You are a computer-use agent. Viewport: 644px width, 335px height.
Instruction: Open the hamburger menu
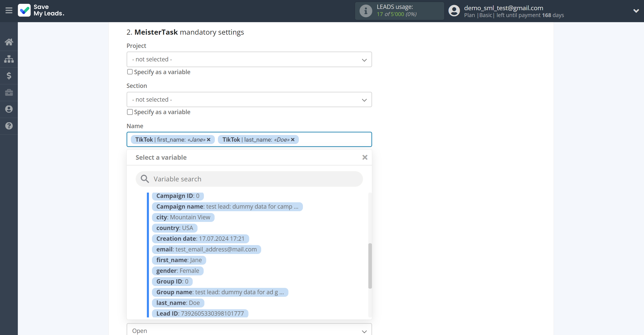click(9, 10)
